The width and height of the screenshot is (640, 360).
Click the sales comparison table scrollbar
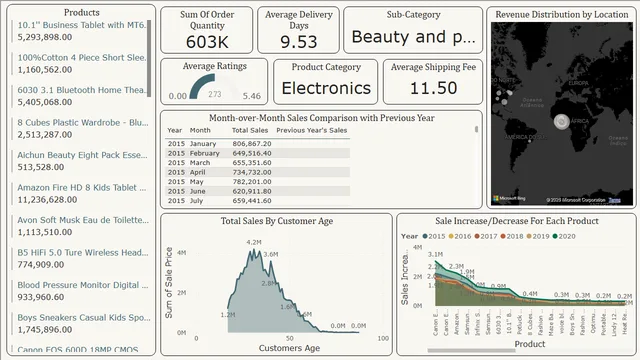(x=476, y=129)
